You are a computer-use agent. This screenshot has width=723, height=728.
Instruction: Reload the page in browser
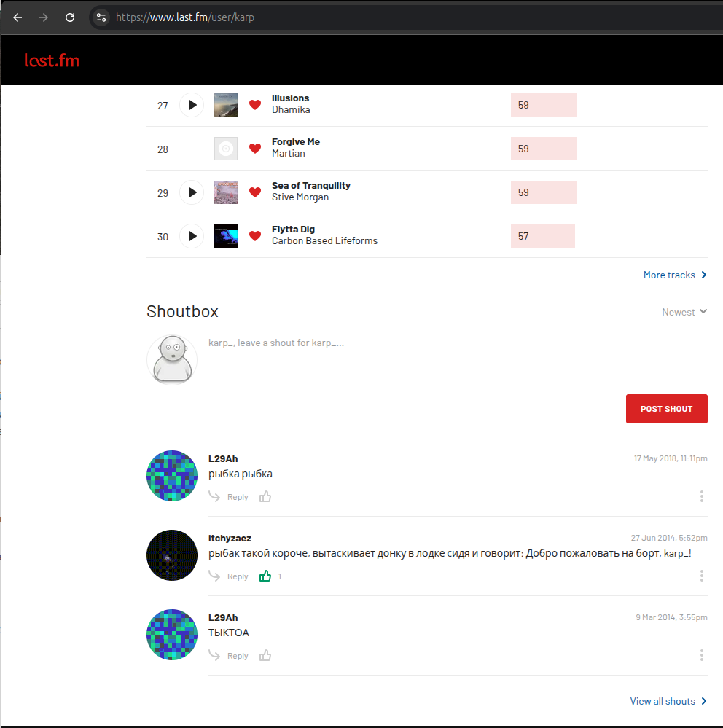(70, 17)
